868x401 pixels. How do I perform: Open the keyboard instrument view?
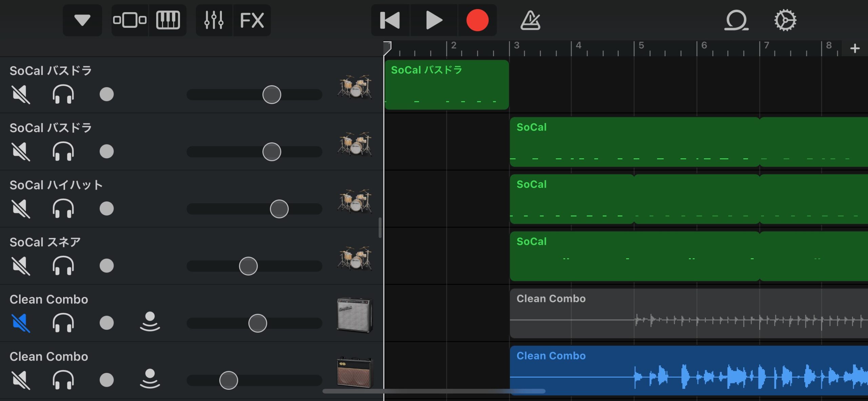tap(168, 20)
